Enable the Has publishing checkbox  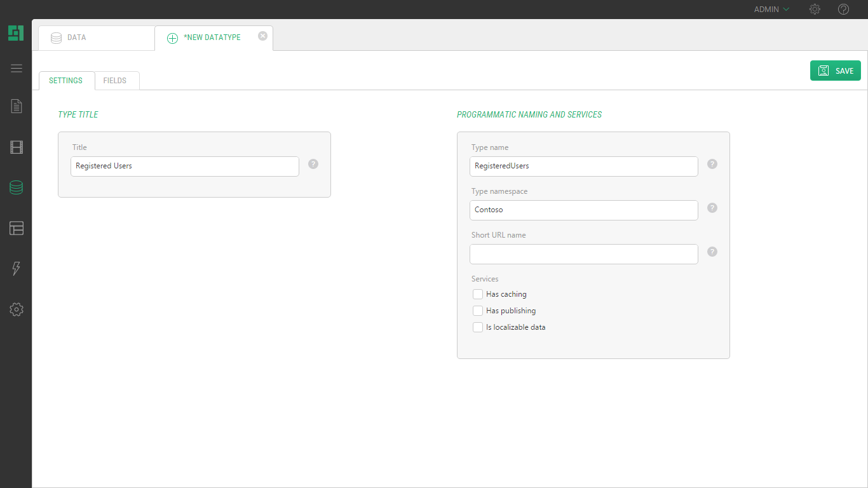(x=478, y=311)
